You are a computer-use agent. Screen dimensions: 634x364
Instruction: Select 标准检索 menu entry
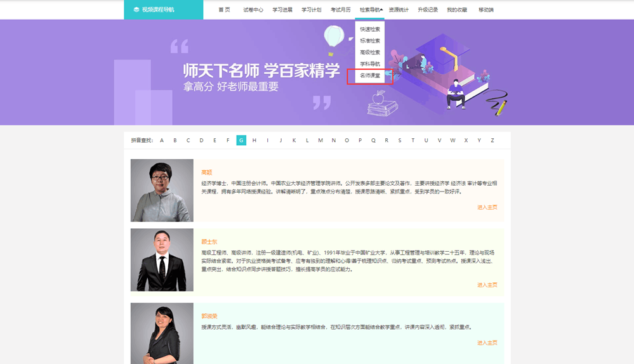coord(370,41)
